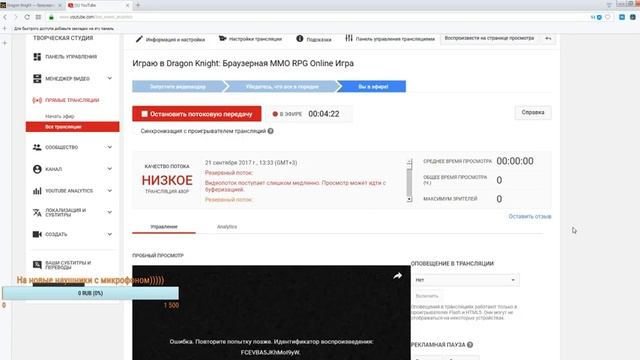Select the YouTube browser tab
This screenshot has height=360, width=640.
point(98,5)
